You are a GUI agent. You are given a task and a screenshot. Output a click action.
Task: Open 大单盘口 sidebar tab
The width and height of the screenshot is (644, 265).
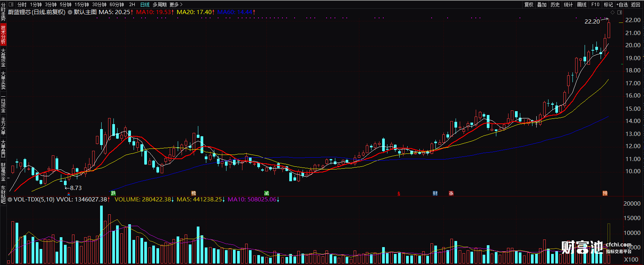pos(3,149)
